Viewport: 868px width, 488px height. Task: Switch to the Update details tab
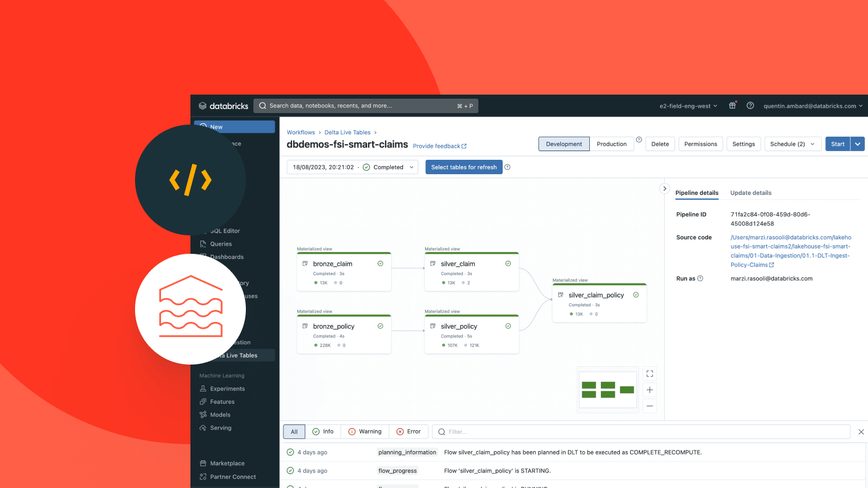point(751,193)
